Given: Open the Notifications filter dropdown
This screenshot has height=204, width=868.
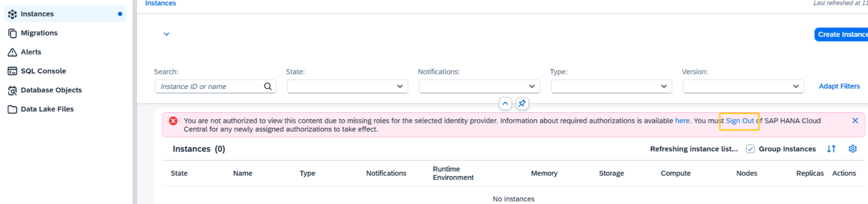Looking at the screenshot, I should [479, 87].
